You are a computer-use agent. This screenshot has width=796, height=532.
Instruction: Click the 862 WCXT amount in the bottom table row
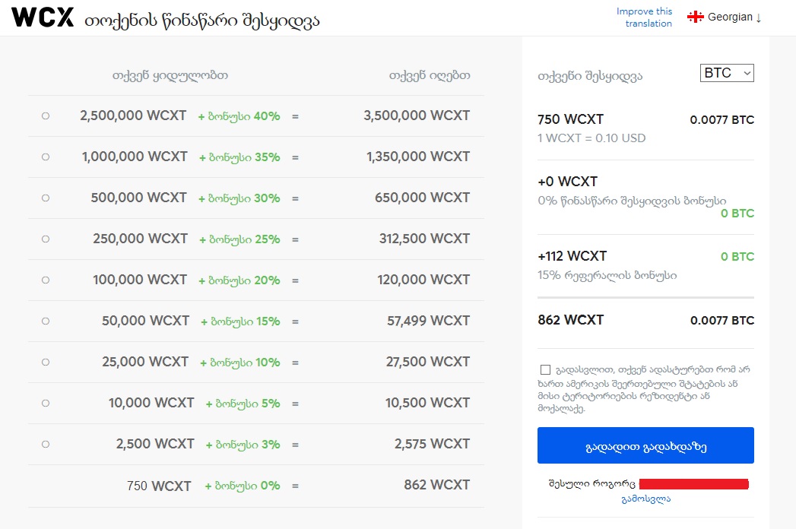(436, 486)
